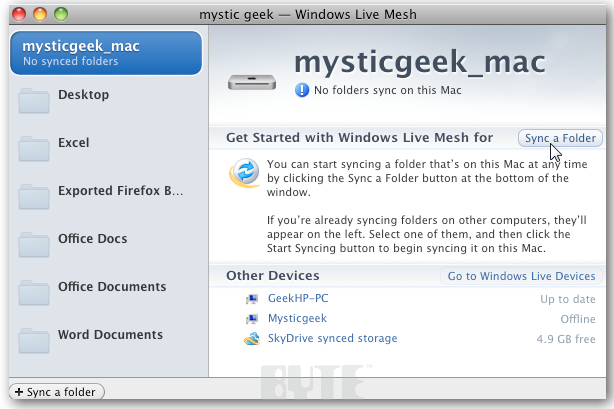Open the Mysticgeek device link

coord(297,319)
